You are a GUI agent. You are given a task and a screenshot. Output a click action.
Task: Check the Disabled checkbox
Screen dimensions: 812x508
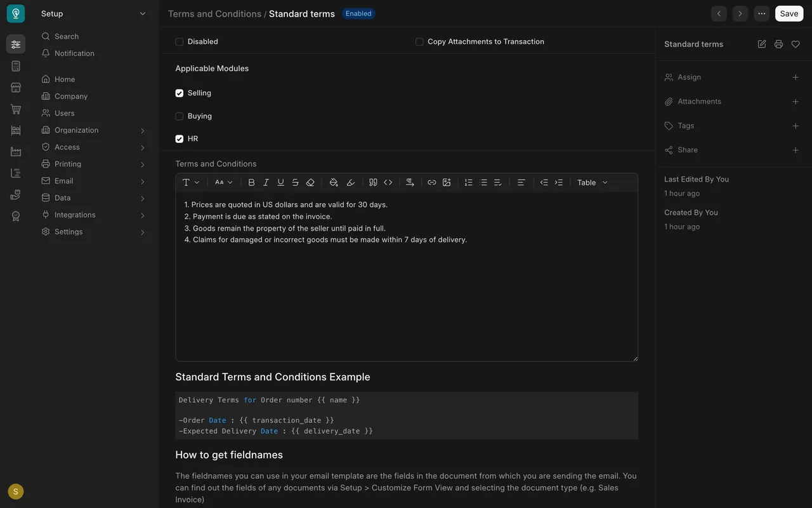tap(180, 42)
